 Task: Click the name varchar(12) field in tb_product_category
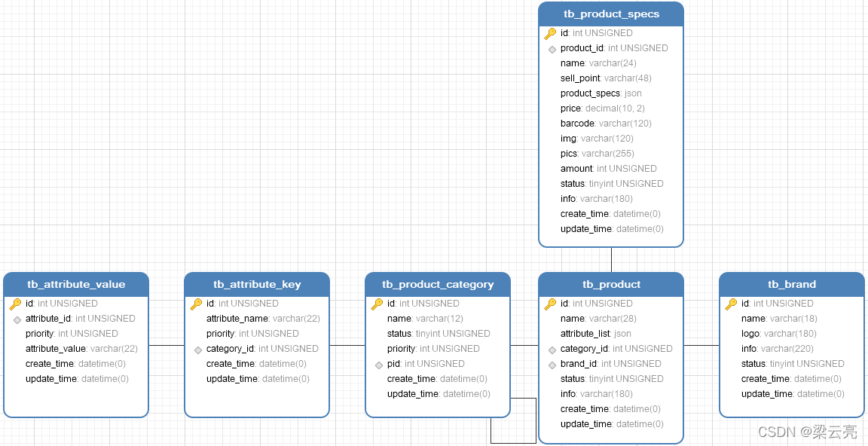tap(425, 319)
